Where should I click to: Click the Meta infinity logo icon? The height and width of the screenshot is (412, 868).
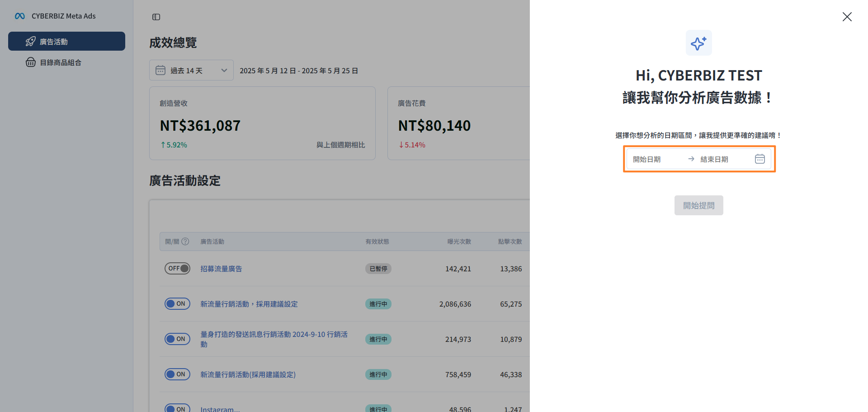tap(19, 16)
